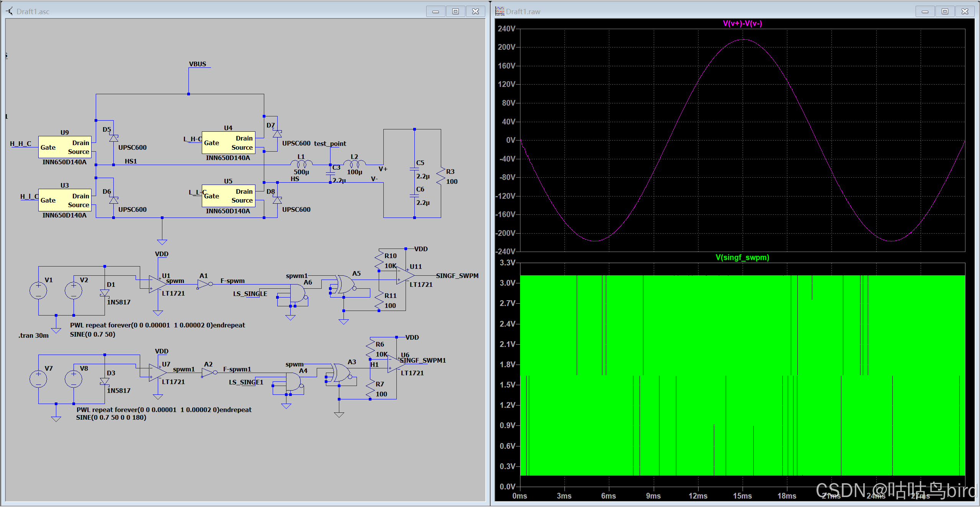Select the R3 100 ohm load resistor
980x507 pixels.
(441, 176)
